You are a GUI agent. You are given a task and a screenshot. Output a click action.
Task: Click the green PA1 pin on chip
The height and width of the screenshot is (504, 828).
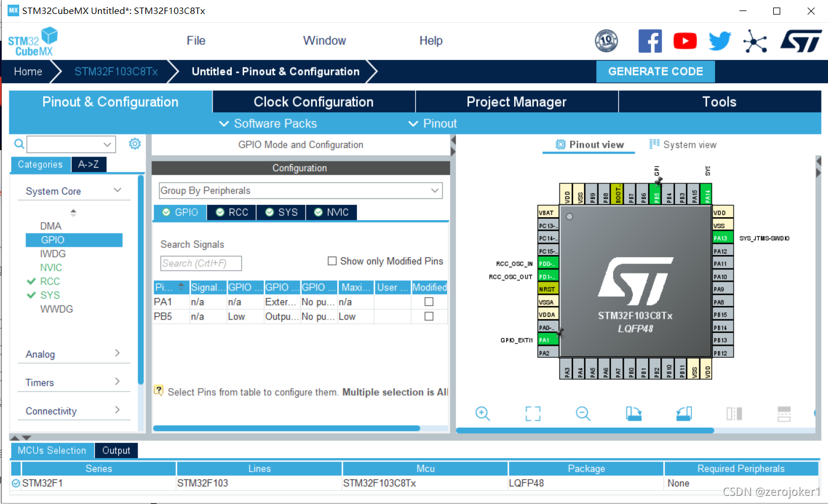click(x=548, y=340)
